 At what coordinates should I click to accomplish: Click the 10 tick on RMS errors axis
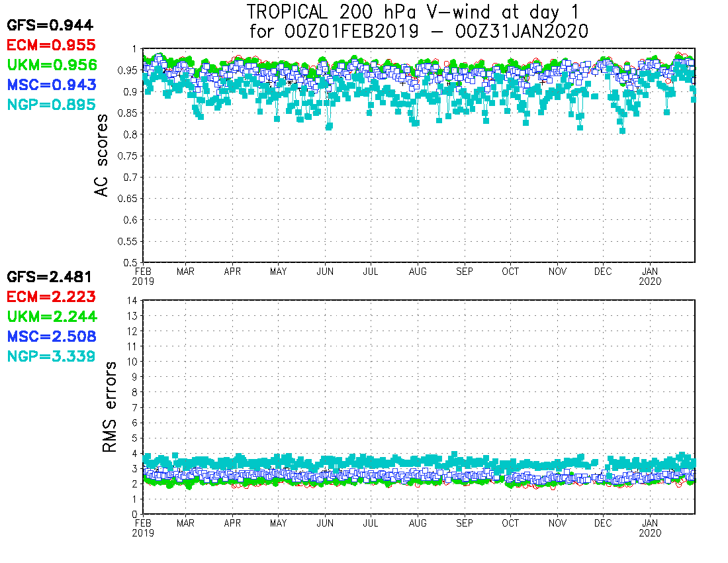(x=132, y=362)
